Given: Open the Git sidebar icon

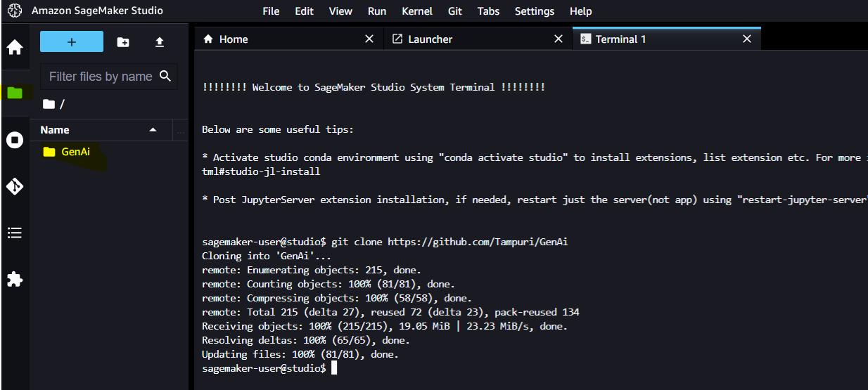Looking at the screenshot, I should tap(15, 186).
